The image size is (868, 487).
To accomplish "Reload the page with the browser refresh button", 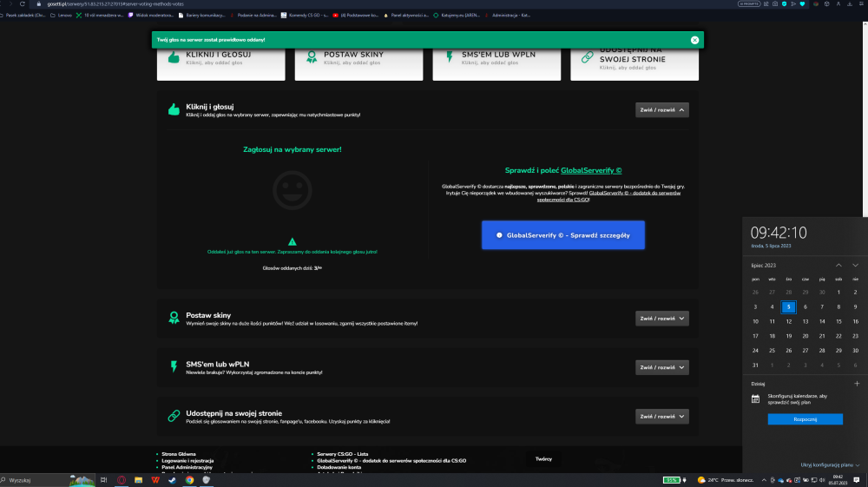I will (23, 3).
